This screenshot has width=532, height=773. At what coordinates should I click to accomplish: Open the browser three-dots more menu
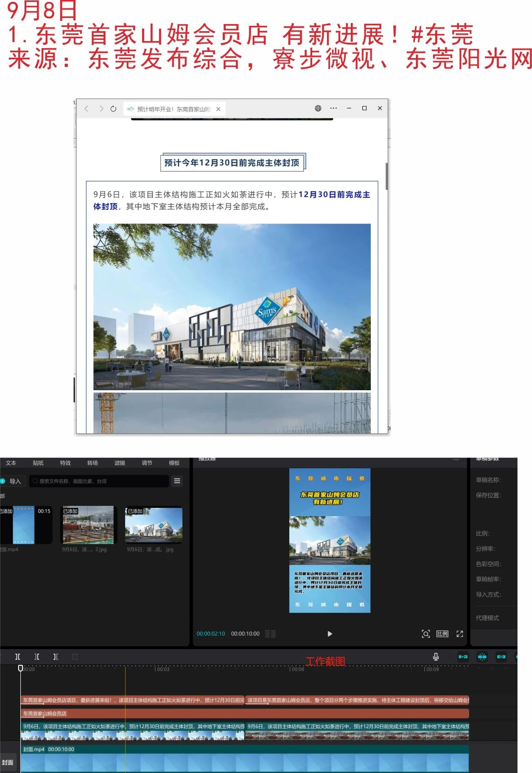pyautogui.click(x=333, y=108)
